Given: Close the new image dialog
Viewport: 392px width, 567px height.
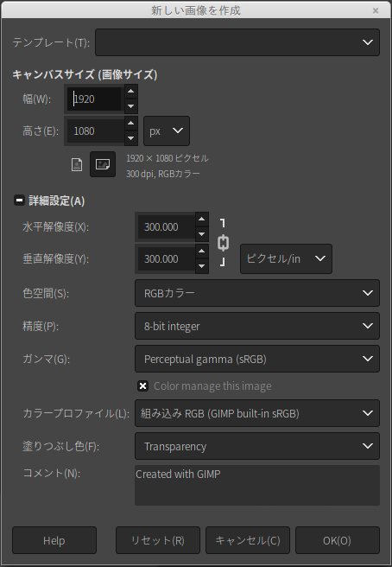Looking at the screenshot, I should click(x=376, y=10).
